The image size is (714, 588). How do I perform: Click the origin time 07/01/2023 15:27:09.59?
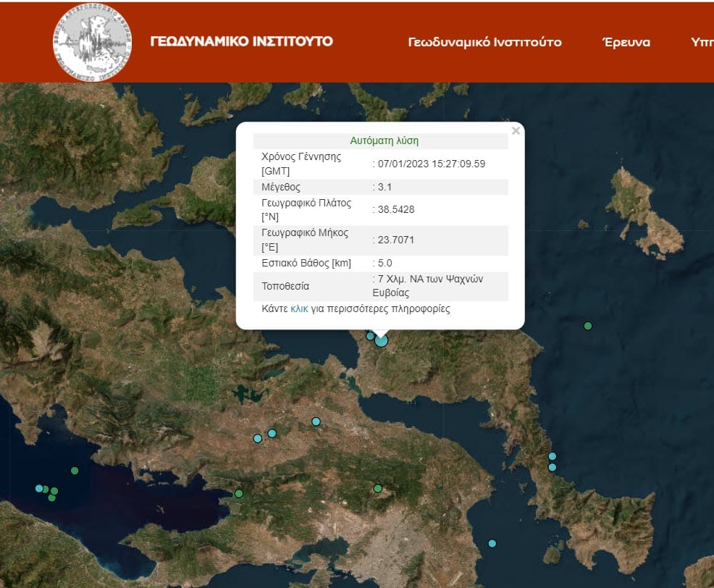(431, 164)
